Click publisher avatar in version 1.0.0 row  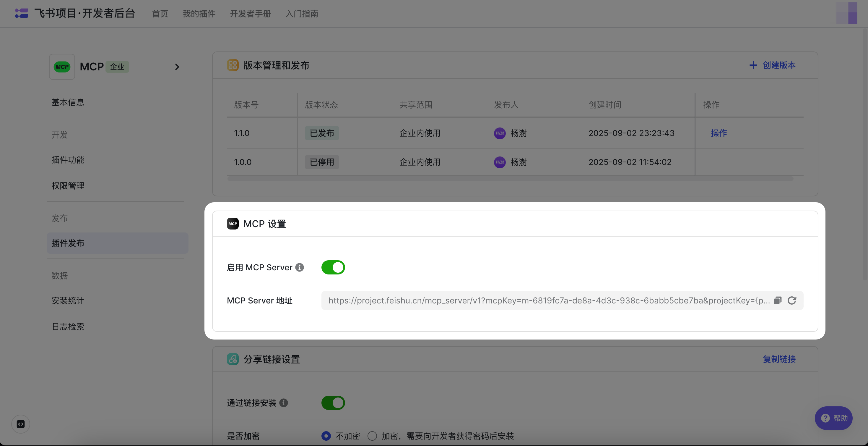(x=500, y=162)
